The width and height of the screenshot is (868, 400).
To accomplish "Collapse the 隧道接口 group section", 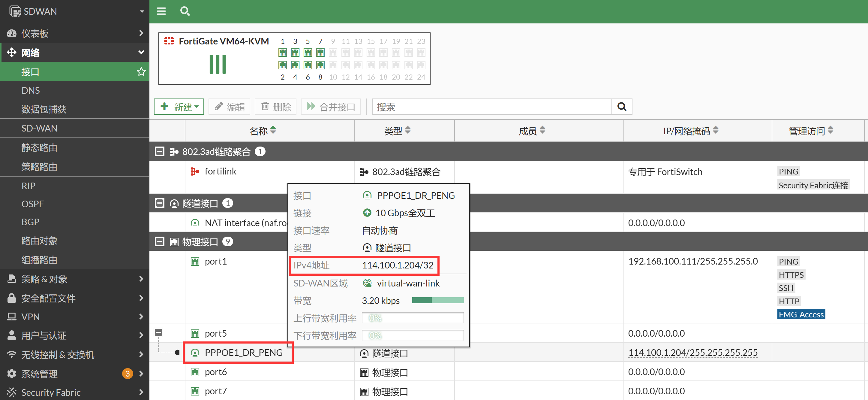I will [159, 203].
